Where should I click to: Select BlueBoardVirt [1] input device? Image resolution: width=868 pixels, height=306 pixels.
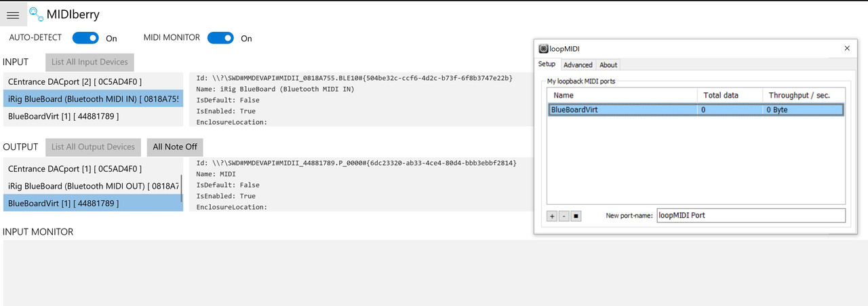point(93,117)
